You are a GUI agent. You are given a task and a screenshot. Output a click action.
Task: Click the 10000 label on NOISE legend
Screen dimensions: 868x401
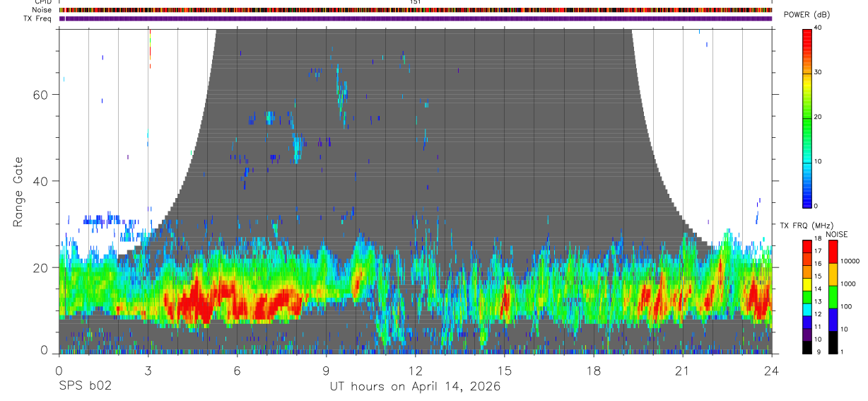point(849,261)
